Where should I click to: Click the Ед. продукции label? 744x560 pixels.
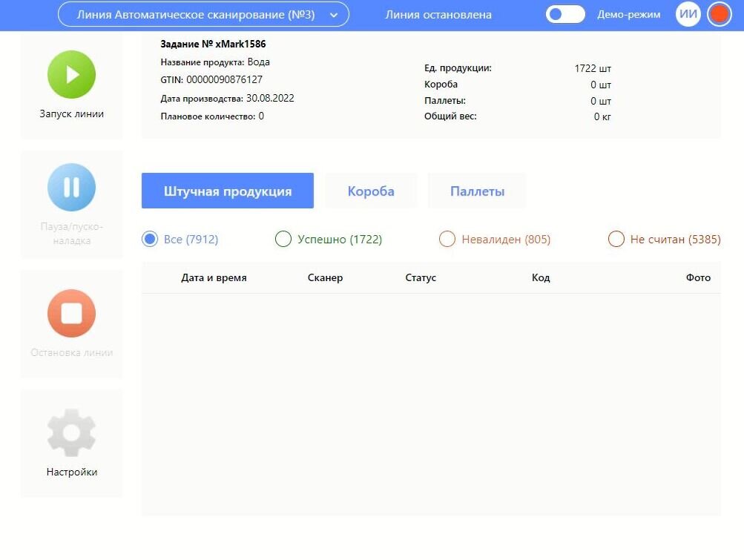(458, 67)
